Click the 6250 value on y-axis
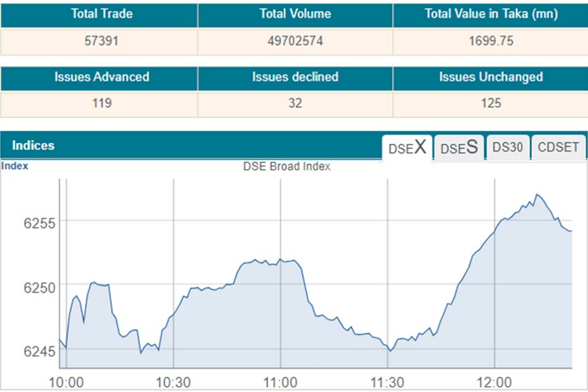588x392 pixels. point(41,286)
